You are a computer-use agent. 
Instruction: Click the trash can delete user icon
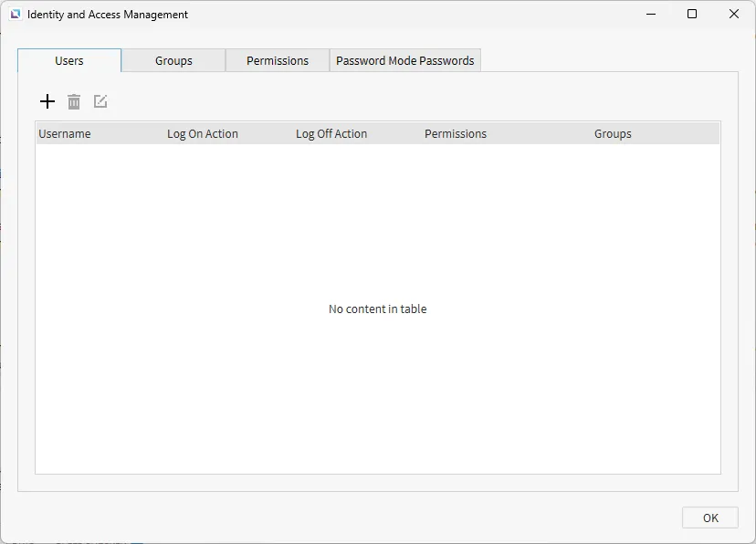click(74, 101)
